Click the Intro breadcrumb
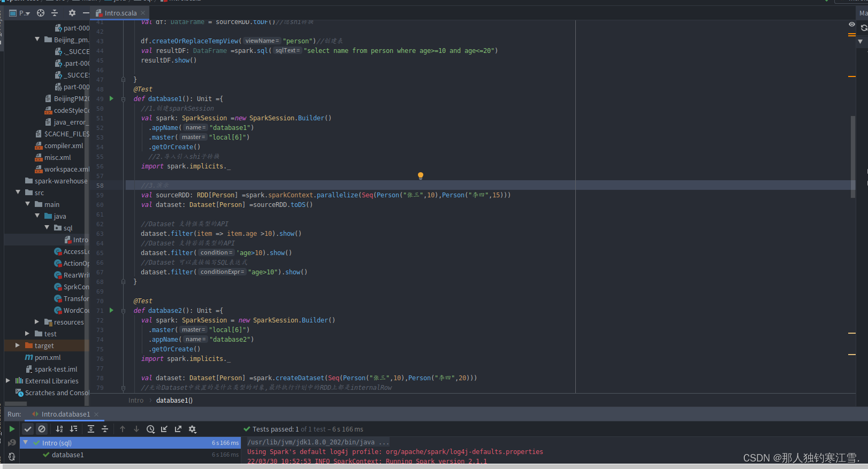Image resolution: width=868 pixels, height=469 pixels. coord(136,400)
